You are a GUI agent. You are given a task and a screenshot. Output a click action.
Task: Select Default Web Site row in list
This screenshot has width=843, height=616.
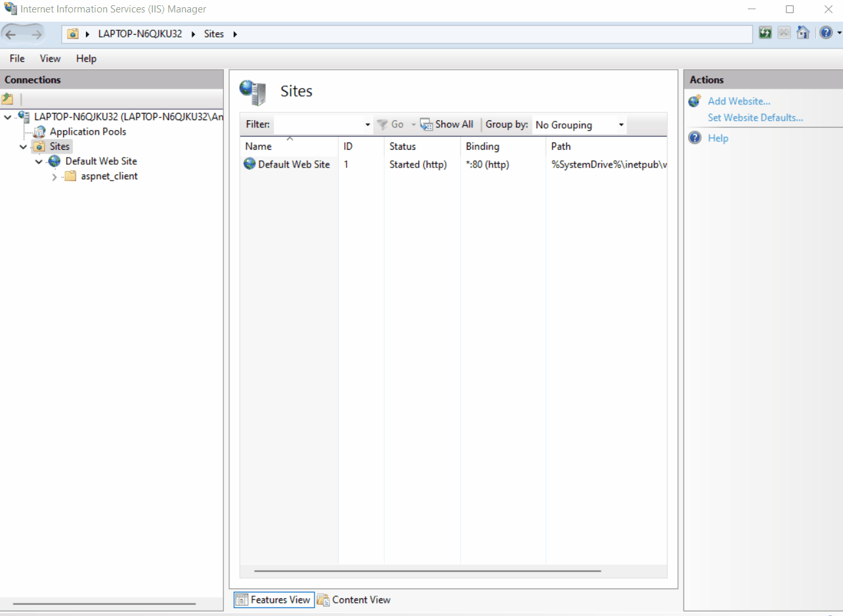click(293, 164)
